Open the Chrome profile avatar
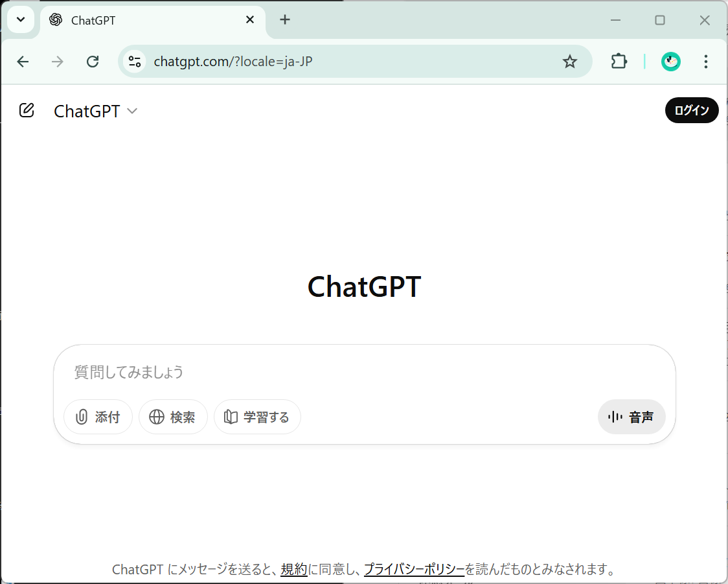This screenshot has height=584, width=728. point(671,62)
